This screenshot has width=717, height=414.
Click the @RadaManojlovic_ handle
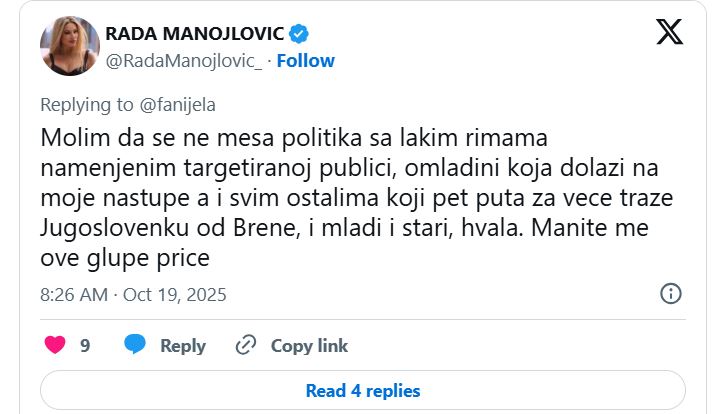click(x=184, y=60)
